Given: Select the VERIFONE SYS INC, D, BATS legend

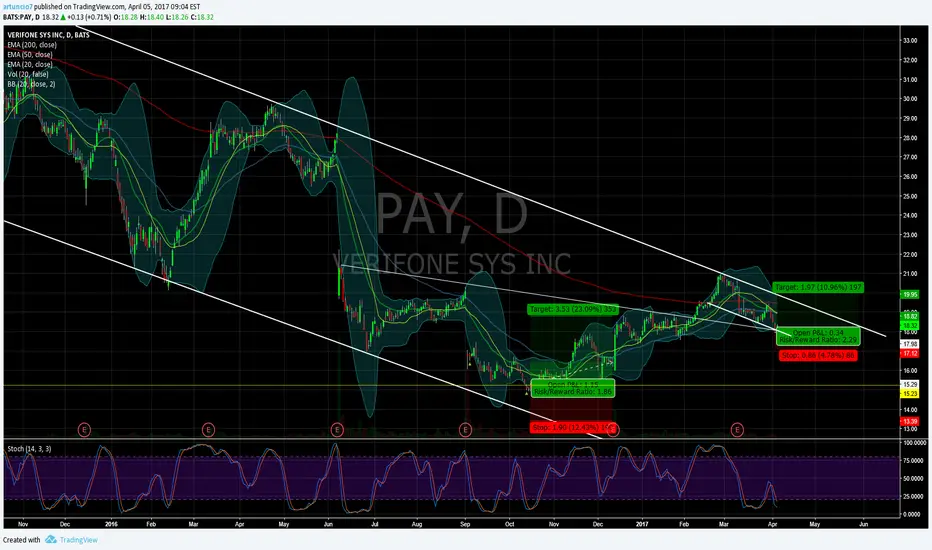Looking at the screenshot, I should click(x=48, y=35).
